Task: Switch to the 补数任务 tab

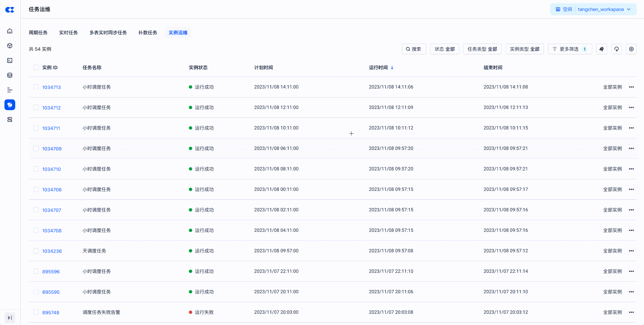Action: (148, 33)
